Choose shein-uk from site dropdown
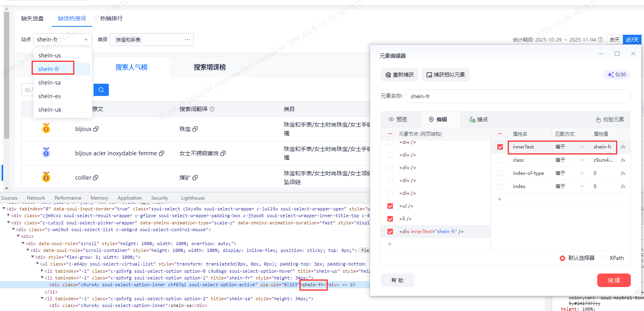 (62, 110)
